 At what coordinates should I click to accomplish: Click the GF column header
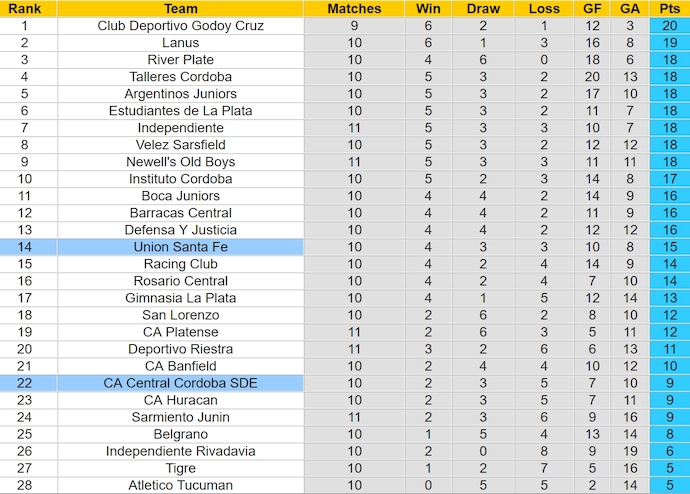click(x=592, y=9)
